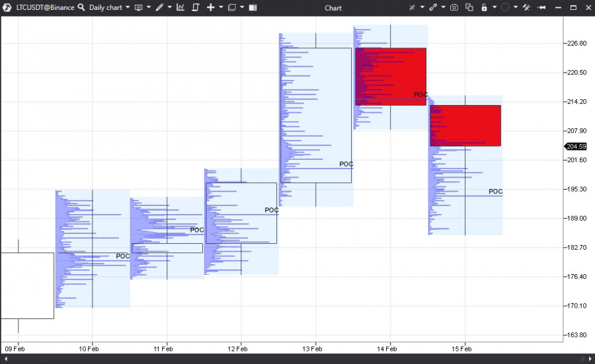Expand the dropdown arrow beside pencil tool
The image size is (595, 364).
[x=170, y=7]
